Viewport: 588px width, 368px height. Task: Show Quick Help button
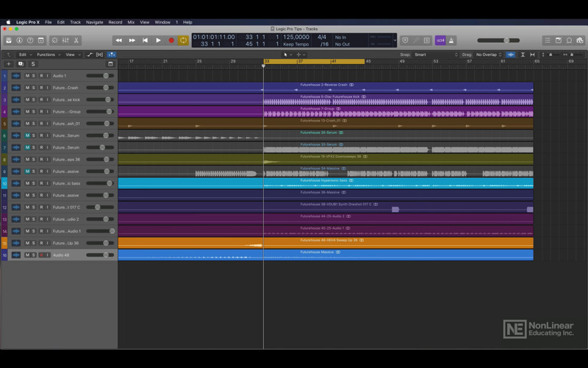(x=30, y=40)
